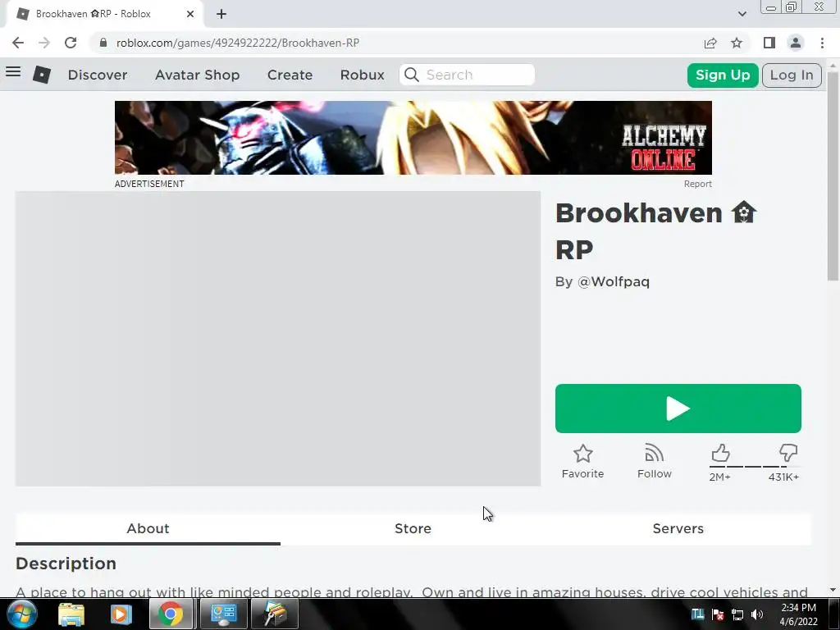Start the game with the green Play button
The height and width of the screenshot is (630, 840).
678,409
